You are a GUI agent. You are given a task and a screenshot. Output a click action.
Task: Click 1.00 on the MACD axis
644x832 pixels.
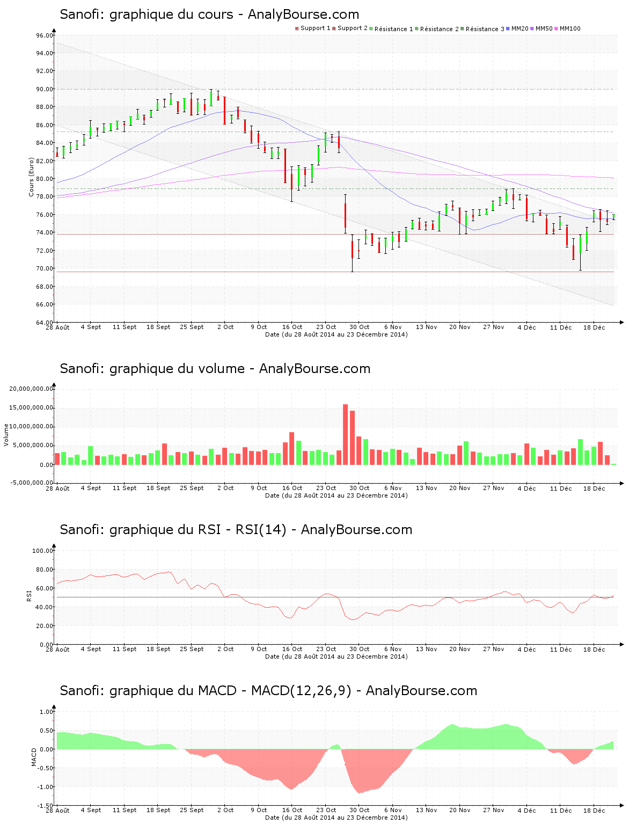[47, 712]
